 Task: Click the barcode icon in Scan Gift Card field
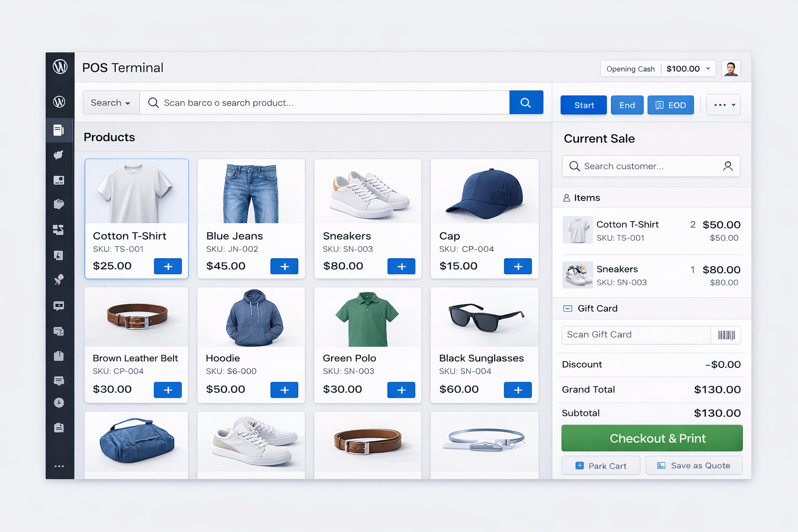pyautogui.click(x=726, y=335)
